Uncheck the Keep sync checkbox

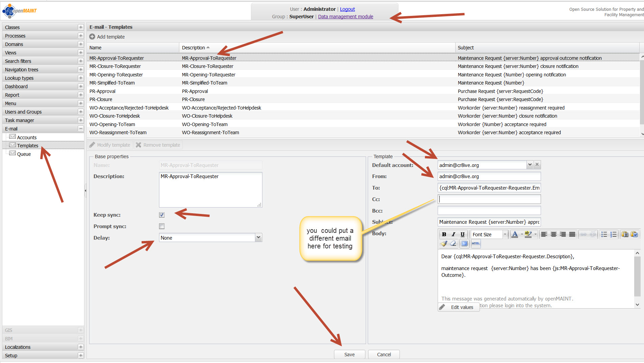click(x=162, y=215)
